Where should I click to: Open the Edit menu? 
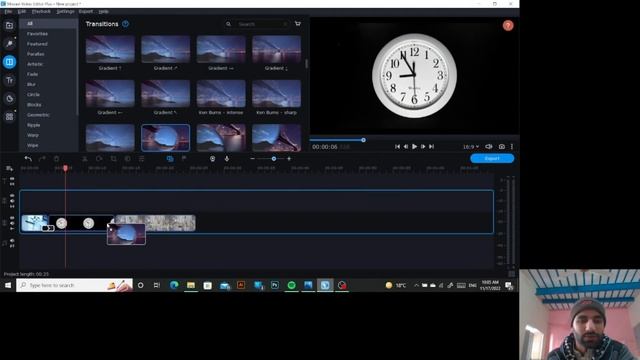22,11
